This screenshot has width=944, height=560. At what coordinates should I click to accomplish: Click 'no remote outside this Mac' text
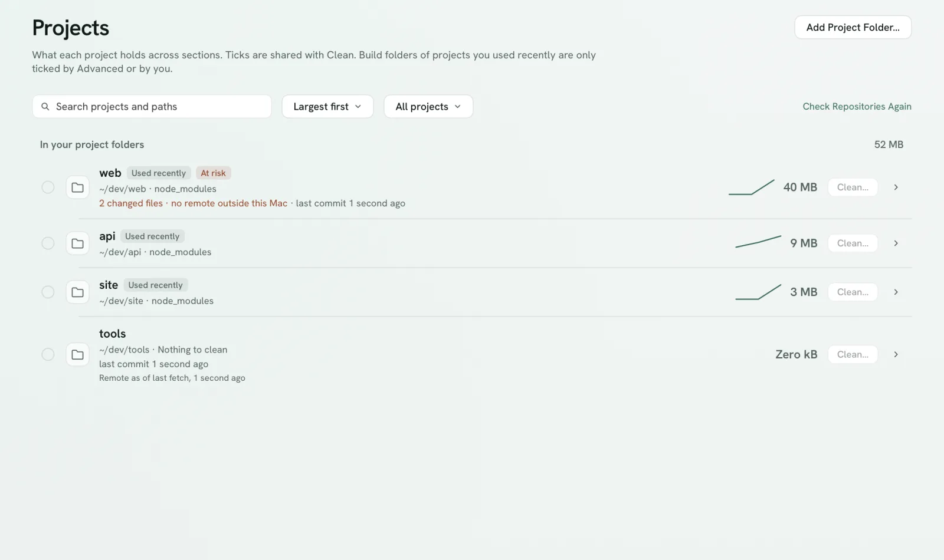click(x=229, y=203)
